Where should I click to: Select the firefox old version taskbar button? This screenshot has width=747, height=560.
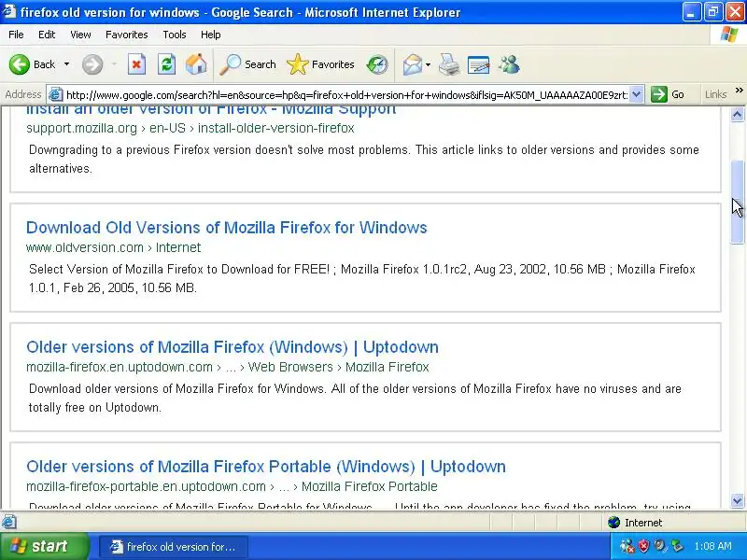click(174, 547)
